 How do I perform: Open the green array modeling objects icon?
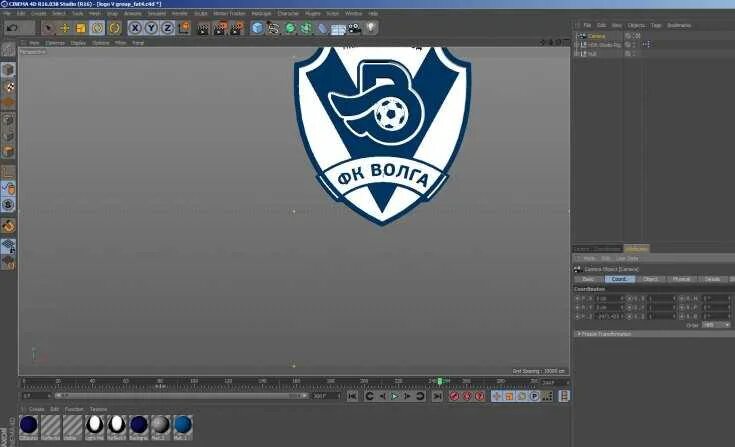306,28
